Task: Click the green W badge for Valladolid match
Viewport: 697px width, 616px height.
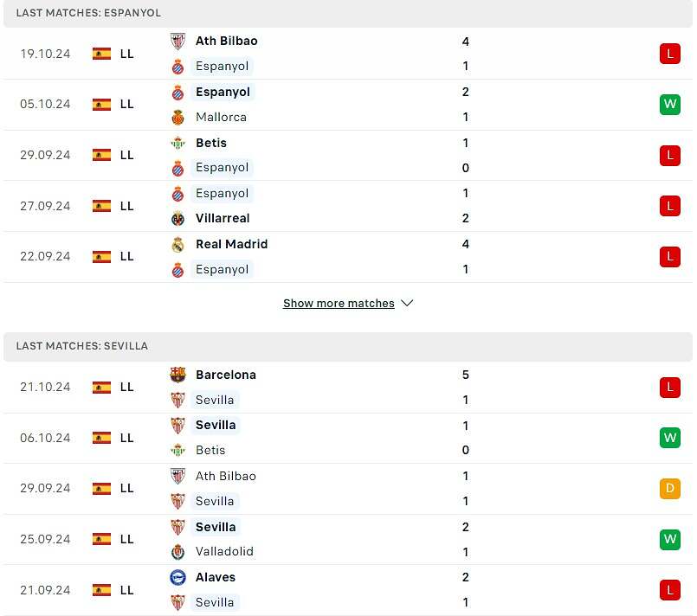Action: tap(669, 539)
